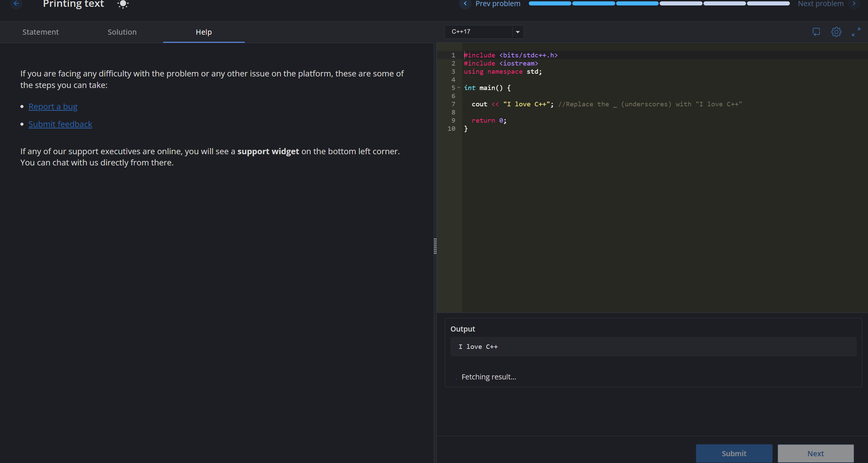Click the Next problem chevron icon
868x463 pixels.
854,4
